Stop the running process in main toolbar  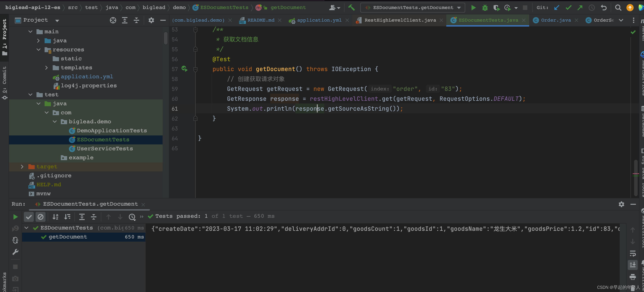click(525, 8)
